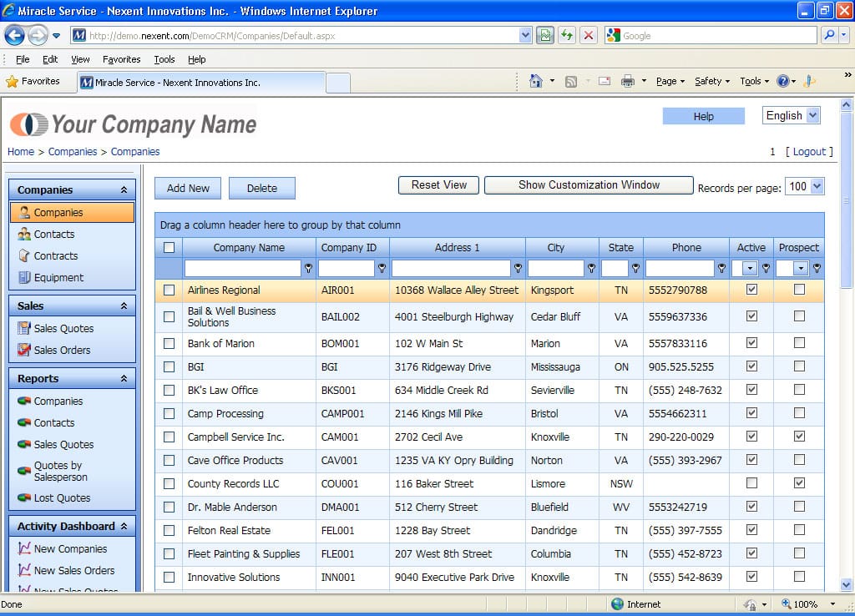Open the Favorites menu
855x616 pixels.
click(122, 59)
